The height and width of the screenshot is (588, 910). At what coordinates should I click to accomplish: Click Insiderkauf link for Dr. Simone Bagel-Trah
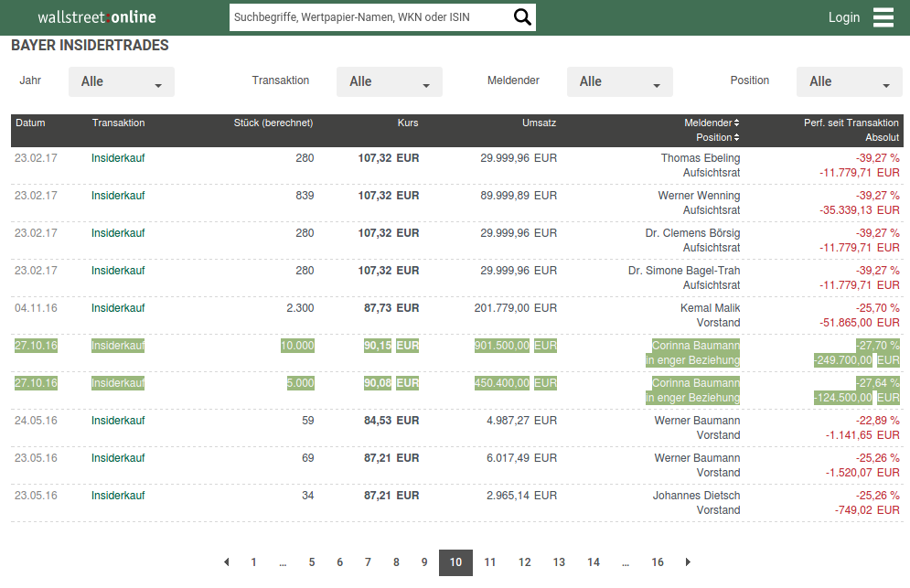click(118, 271)
